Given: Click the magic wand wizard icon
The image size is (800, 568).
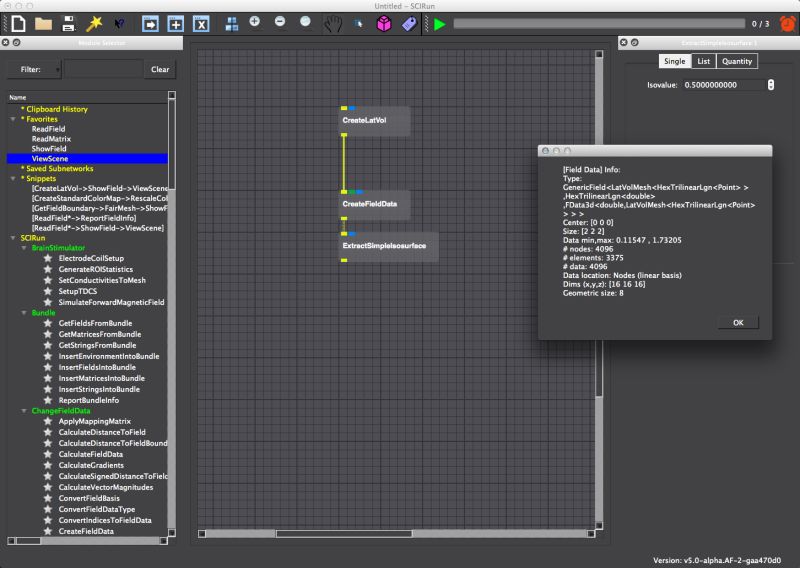Looking at the screenshot, I should click(94, 23).
